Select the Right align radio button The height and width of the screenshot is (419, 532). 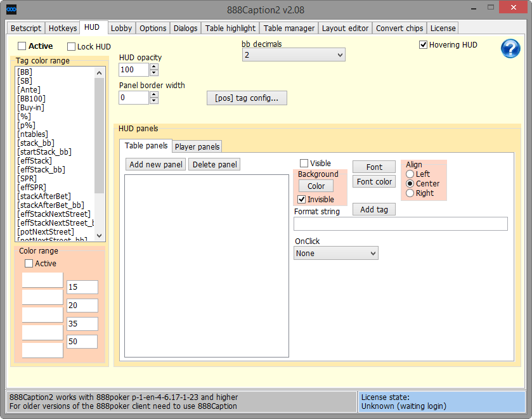(x=410, y=193)
